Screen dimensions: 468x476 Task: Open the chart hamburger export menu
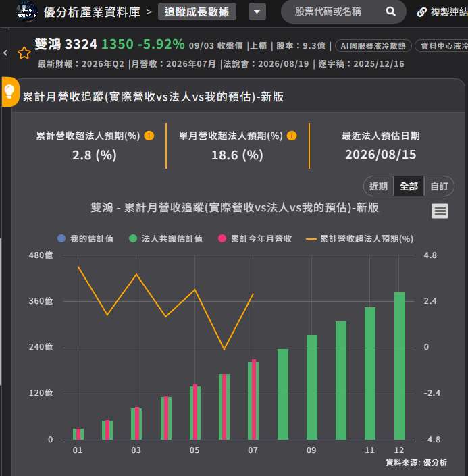click(x=440, y=211)
